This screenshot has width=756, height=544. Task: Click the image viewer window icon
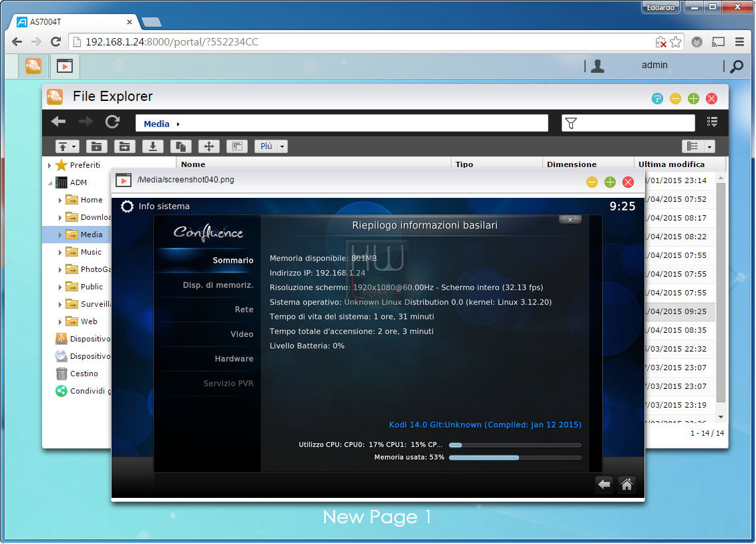124,180
